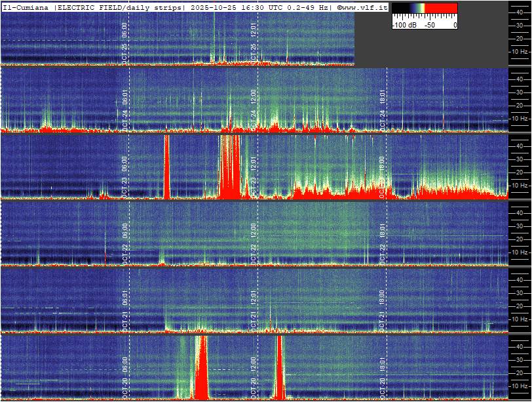This screenshot has height=402, width=532.
Task: Click the 18:00 time marker on OCT 23 strip
Action: tap(383, 163)
